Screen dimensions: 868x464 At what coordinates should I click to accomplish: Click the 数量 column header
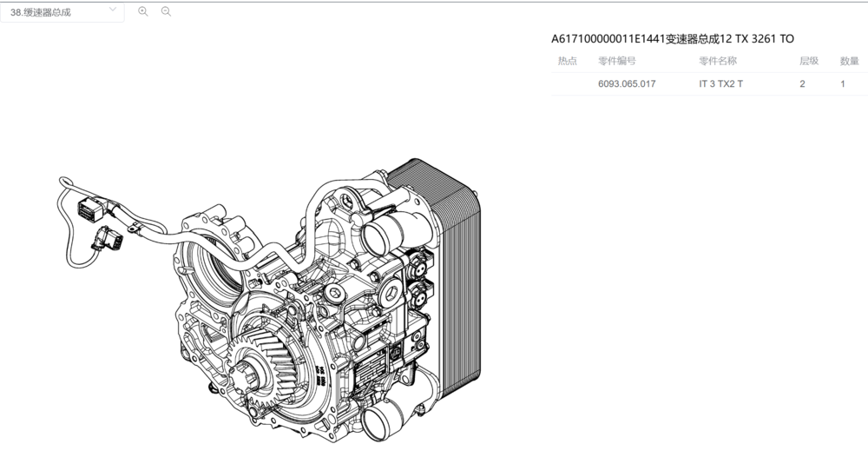pyautogui.click(x=849, y=61)
